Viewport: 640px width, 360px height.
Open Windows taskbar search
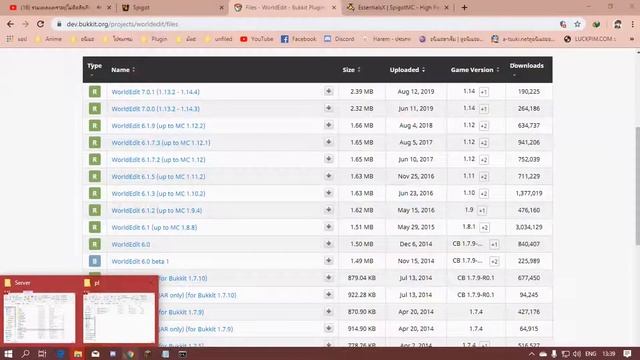(x=25, y=353)
